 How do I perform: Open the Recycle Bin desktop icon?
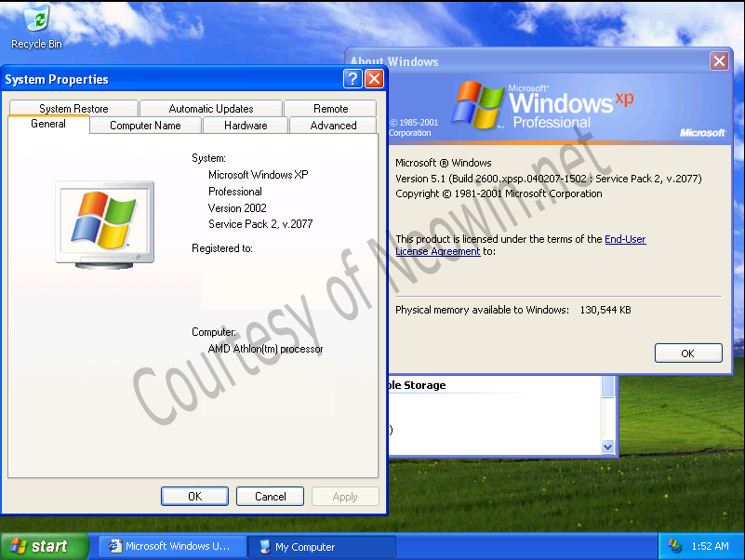[36, 26]
